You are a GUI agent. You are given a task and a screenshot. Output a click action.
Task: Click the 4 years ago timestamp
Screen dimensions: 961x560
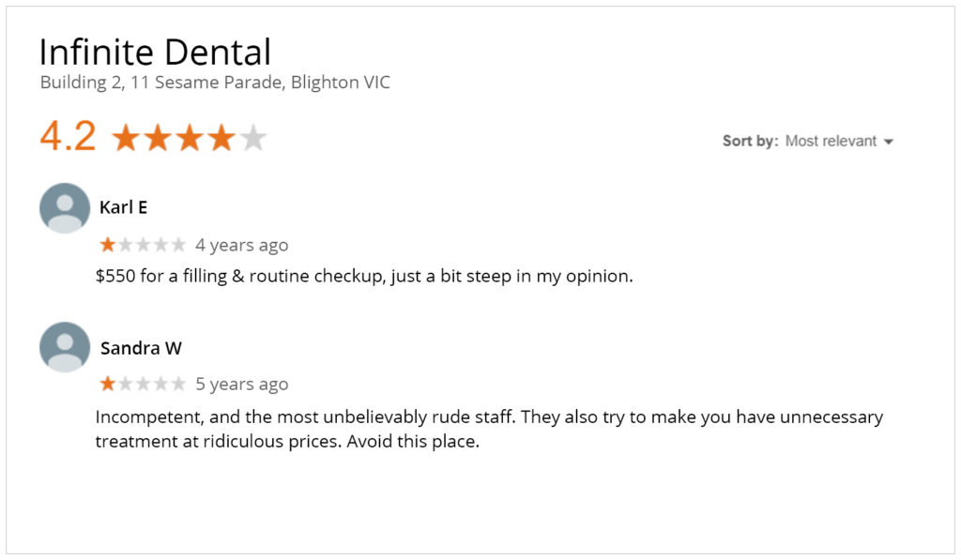pos(241,245)
